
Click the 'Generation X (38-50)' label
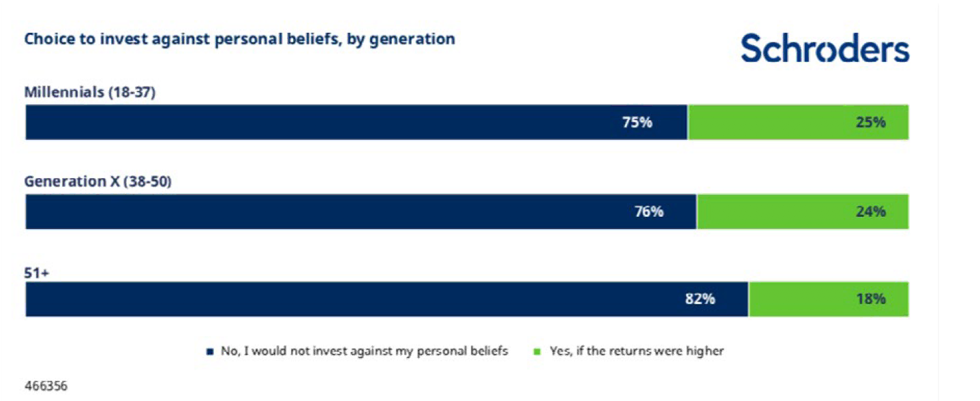click(x=97, y=182)
